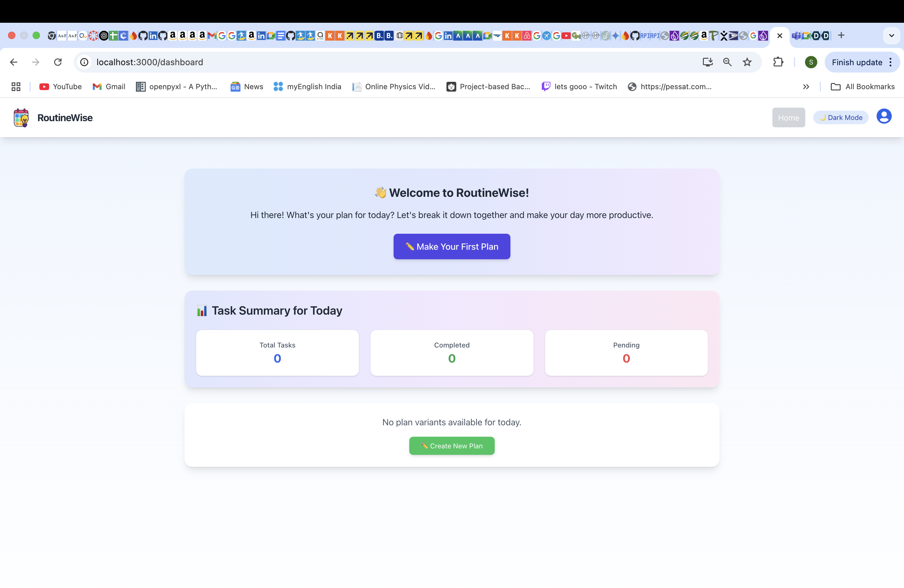Select the Home navigation item

788,118
